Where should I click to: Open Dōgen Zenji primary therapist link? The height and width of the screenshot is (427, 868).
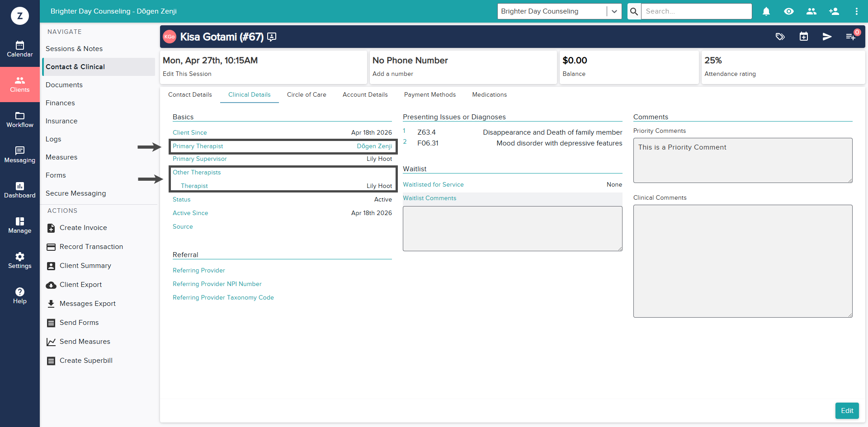pos(374,146)
